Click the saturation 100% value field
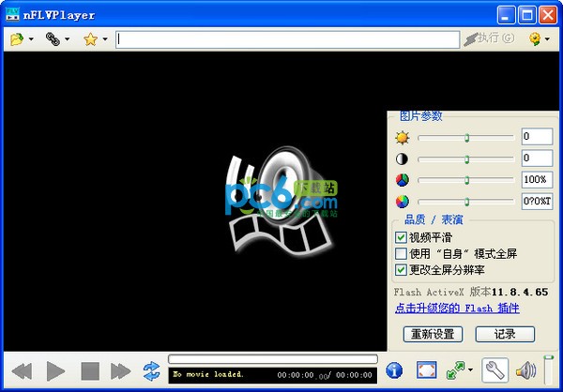563x392 pixels. coord(537,179)
